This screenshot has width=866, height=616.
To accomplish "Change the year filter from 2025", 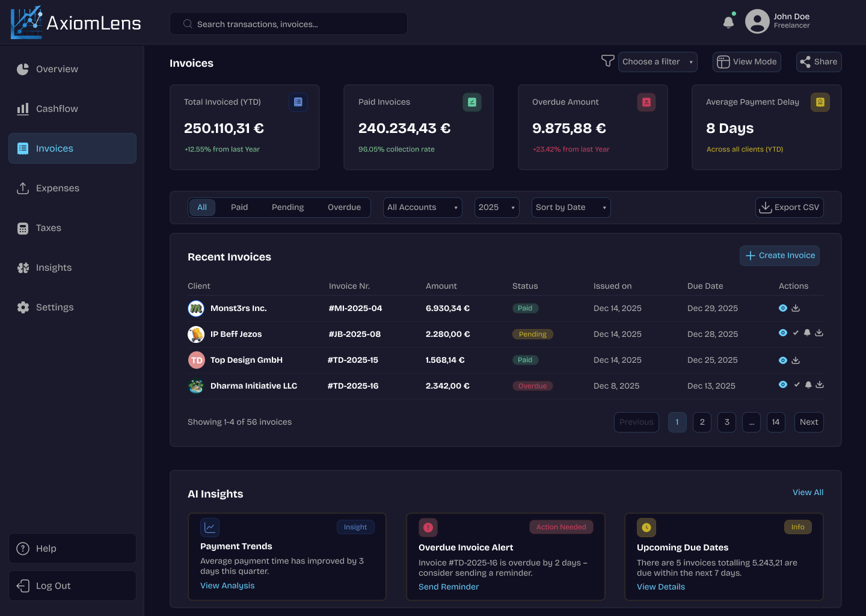I will pos(496,207).
